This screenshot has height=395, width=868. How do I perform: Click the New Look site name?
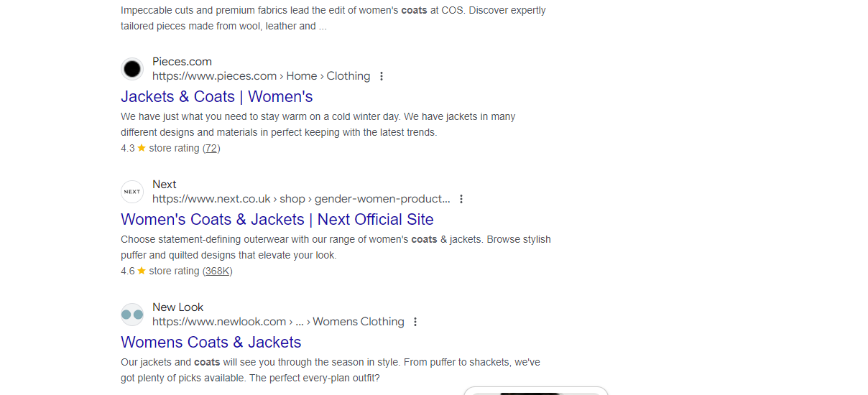coord(178,307)
